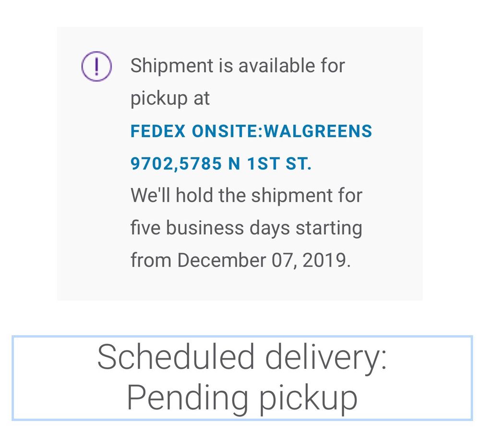Click the 'Shipment is available for' text line

pyautogui.click(x=238, y=66)
